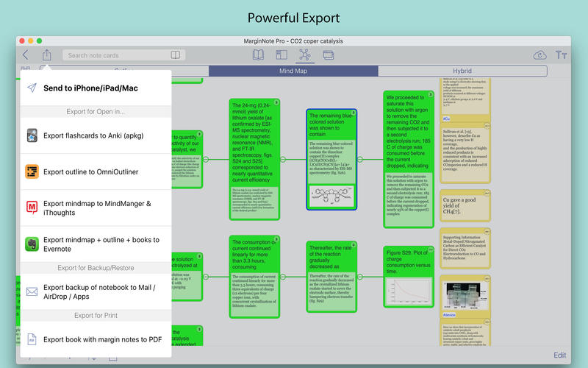The width and height of the screenshot is (588, 368).
Task: Select the 'Thereafter, the rate' note card
Action: tap(331, 277)
